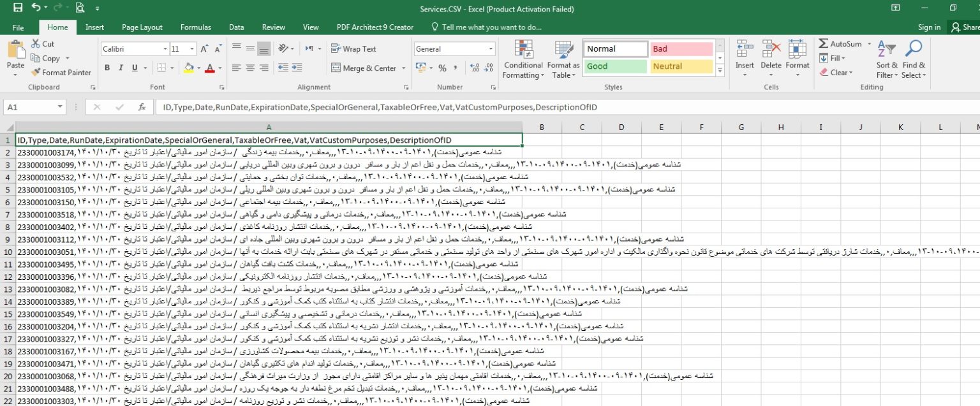Open the Calibri font name dropdown
This screenshot has height=406, width=980.
(x=165, y=49)
